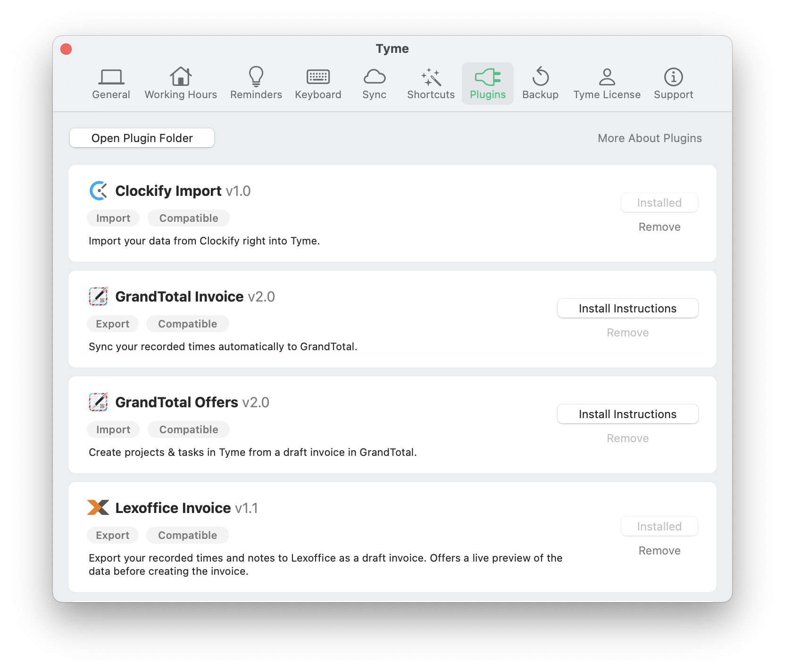Viewport: 785px width, 672px height.
Task: Open Working Hours house icon
Action: [x=181, y=76]
